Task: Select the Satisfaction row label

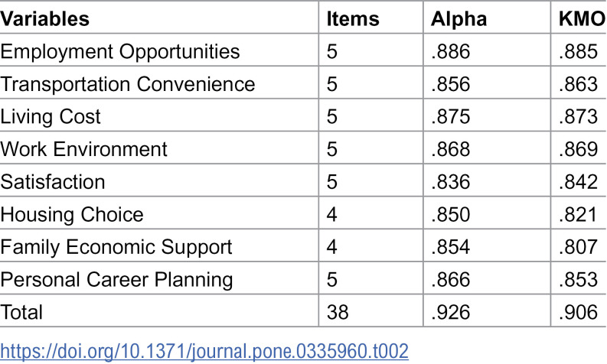Action: point(53,182)
